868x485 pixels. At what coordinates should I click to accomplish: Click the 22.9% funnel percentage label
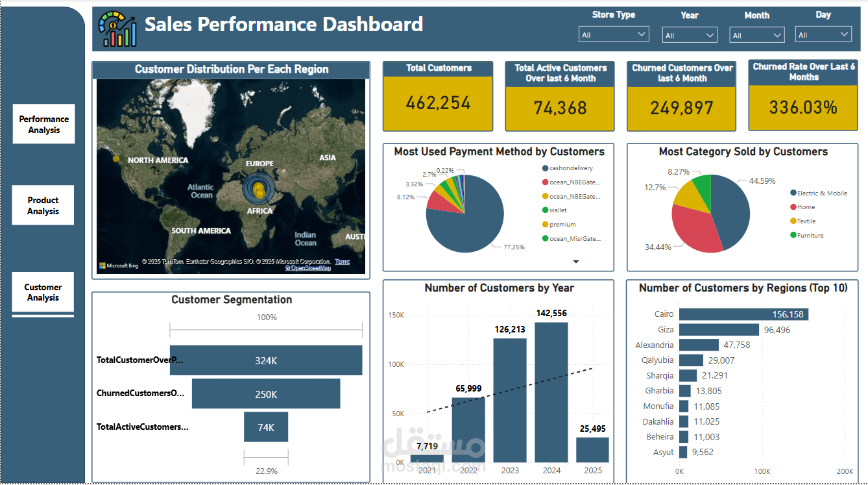(x=266, y=471)
